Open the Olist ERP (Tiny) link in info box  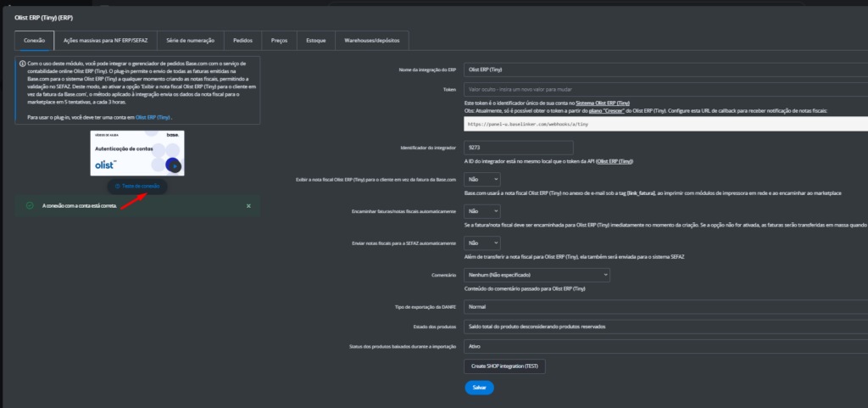(153, 117)
